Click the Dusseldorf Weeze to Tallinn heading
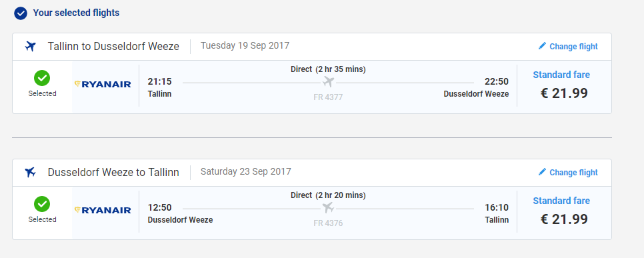The width and height of the screenshot is (644, 258). (x=113, y=172)
